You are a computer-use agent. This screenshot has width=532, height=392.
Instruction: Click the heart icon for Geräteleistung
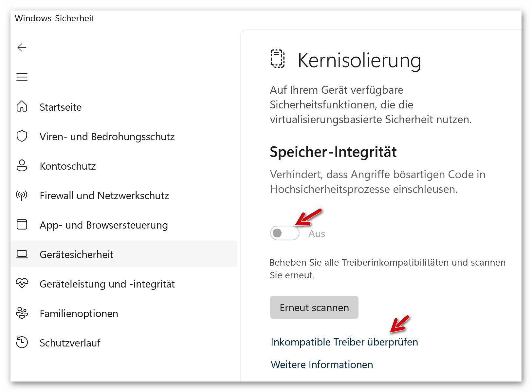[x=22, y=284]
